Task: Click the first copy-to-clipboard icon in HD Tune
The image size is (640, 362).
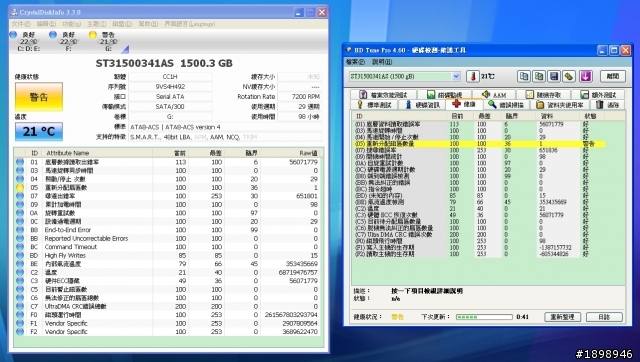Action: click(524, 76)
